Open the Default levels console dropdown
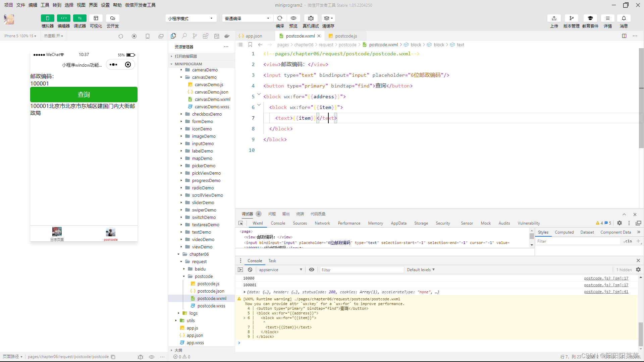Image resolution: width=644 pixels, height=362 pixels. (421, 270)
